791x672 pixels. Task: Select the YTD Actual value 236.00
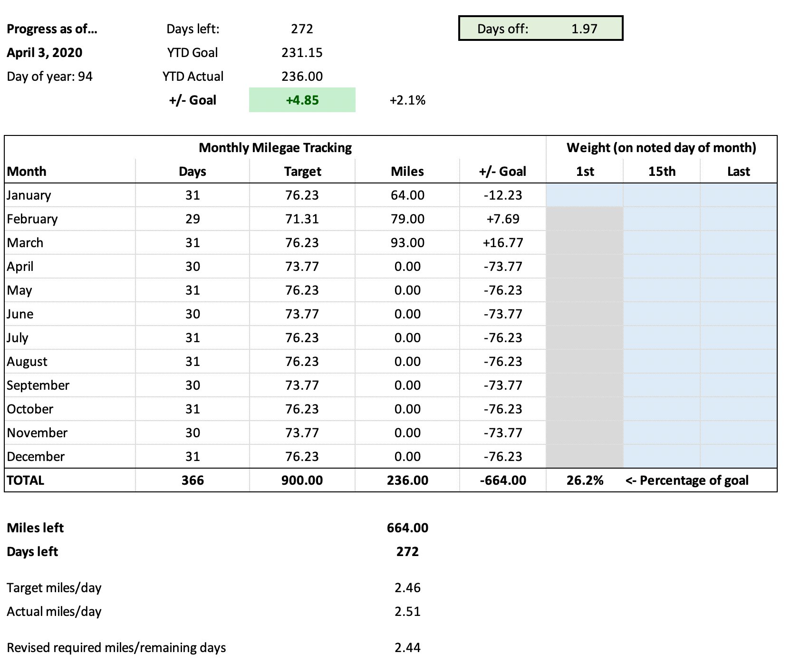(302, 77)
